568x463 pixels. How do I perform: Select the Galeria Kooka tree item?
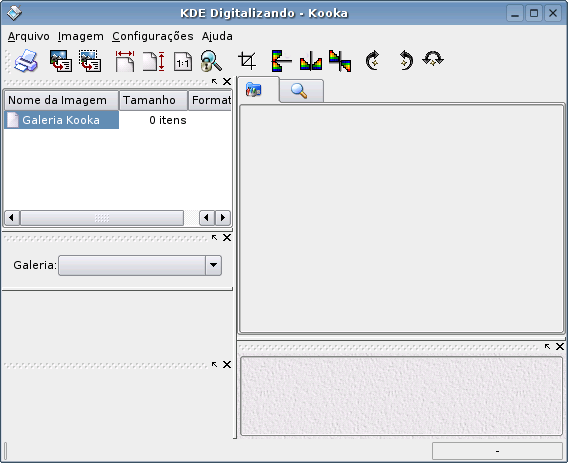coord(61,120)
